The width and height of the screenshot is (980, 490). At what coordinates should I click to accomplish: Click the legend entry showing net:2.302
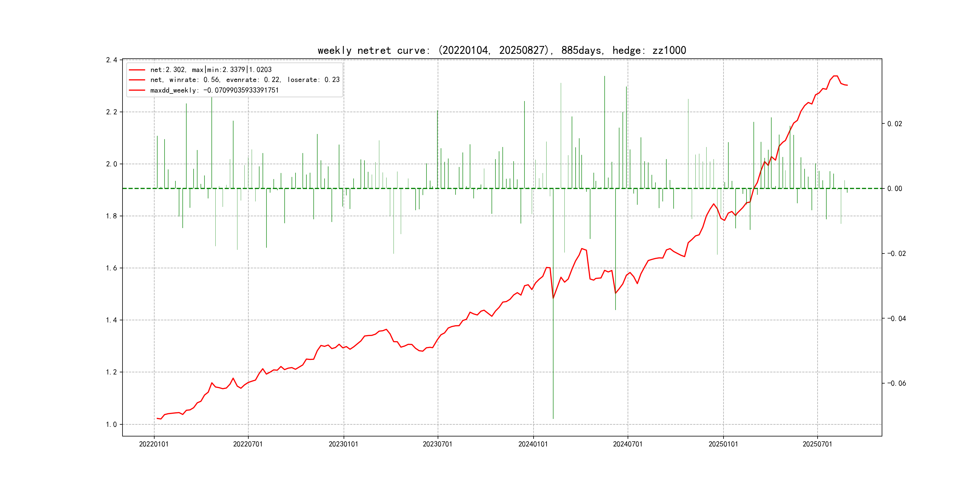(211, 70)
